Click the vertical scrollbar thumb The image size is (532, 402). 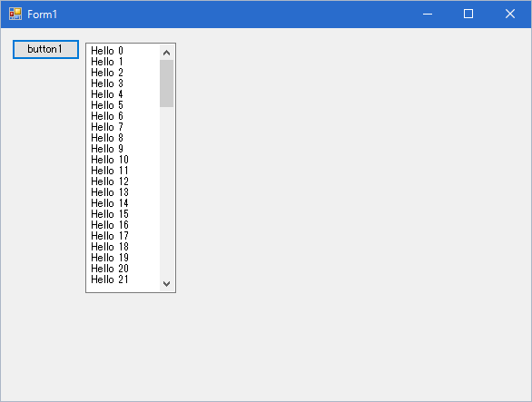tap(166, 83)
